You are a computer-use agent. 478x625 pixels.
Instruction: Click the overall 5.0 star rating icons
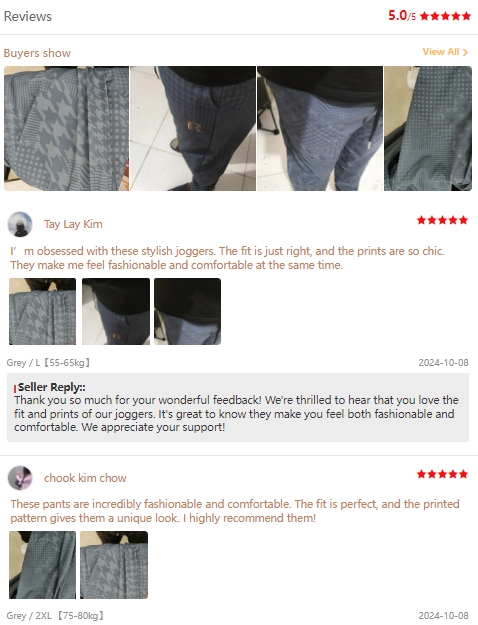[445, 16]
